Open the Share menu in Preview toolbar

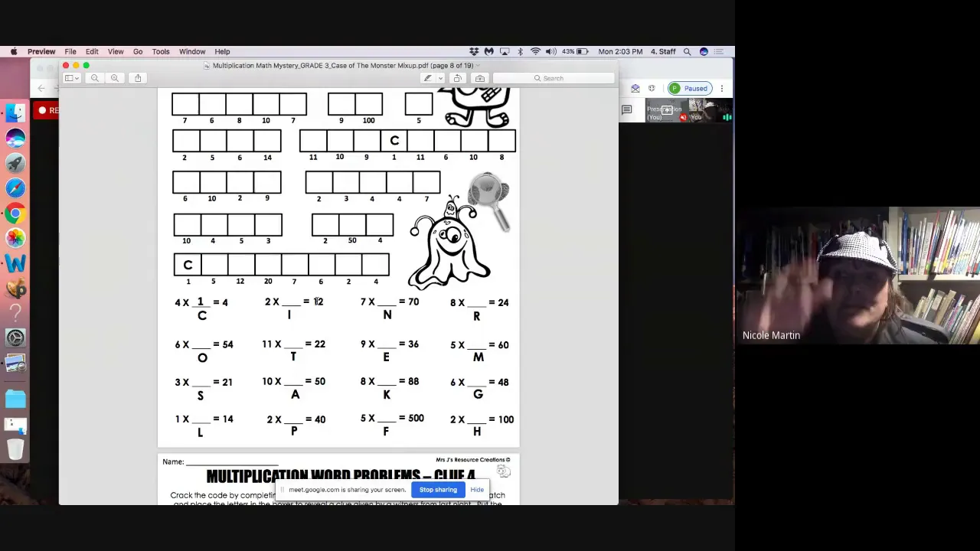click(138, 78)
